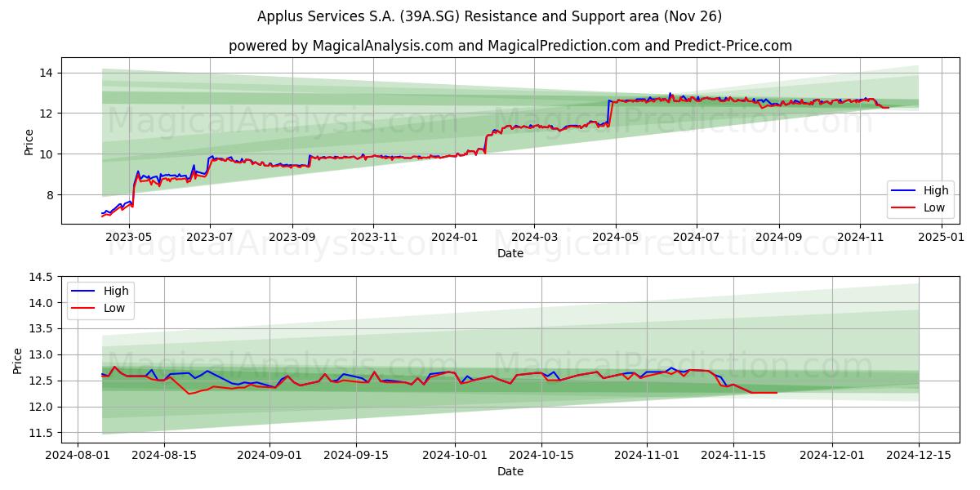Click the top chart 'Date' axis title

pos(510,254)
